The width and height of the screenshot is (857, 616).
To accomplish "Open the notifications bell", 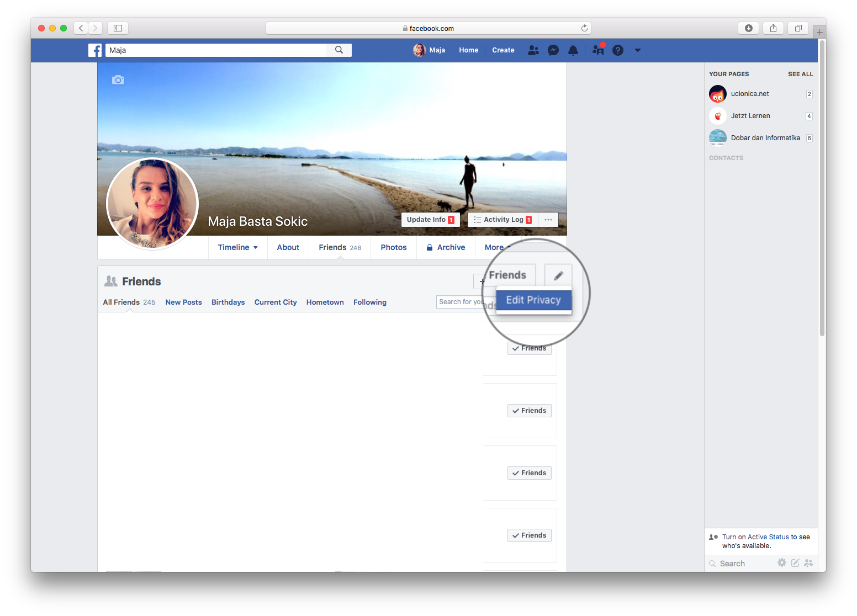I will [573, 50].
